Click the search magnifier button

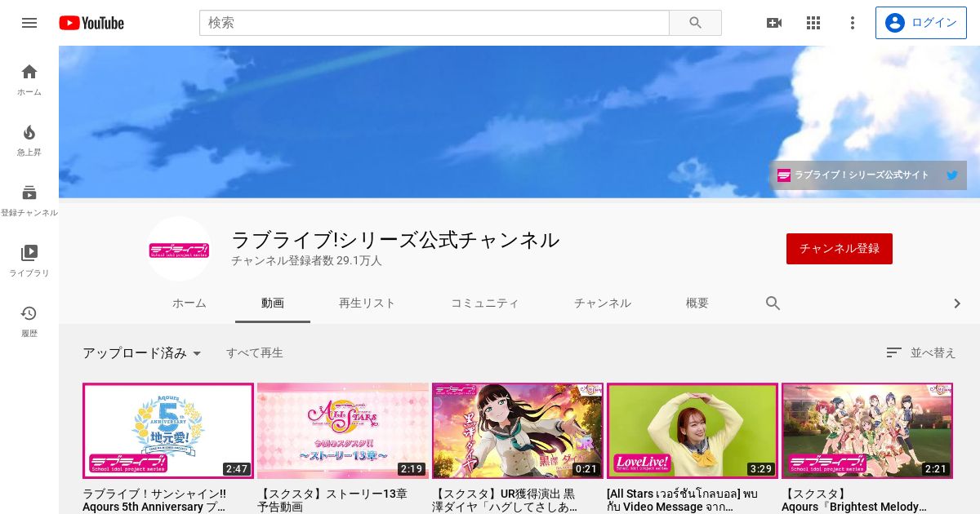[x=695, y=23]
